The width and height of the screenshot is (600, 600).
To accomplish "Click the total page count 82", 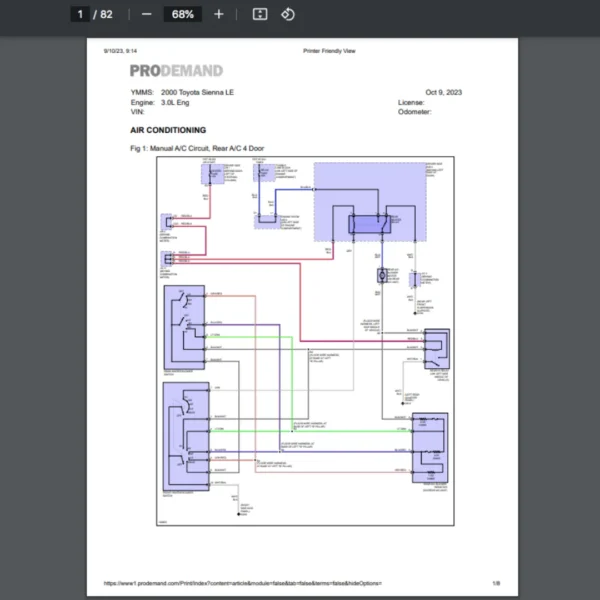I will pyautogui.click(x=106, y=14).
